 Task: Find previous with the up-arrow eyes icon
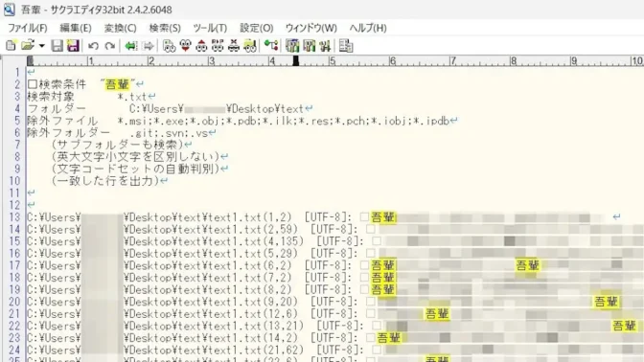(201, 46)
